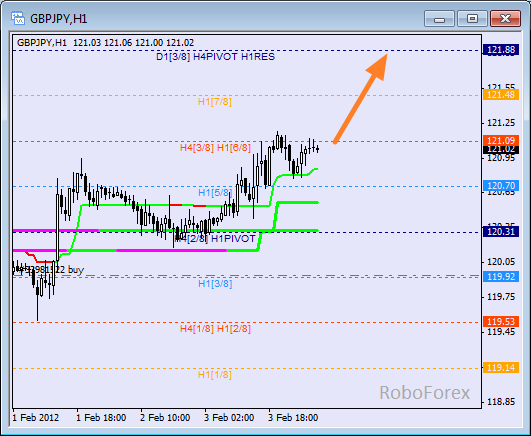Click the 119.92 price tag
The width and height of the screenshot is (531, 436).
501,277
